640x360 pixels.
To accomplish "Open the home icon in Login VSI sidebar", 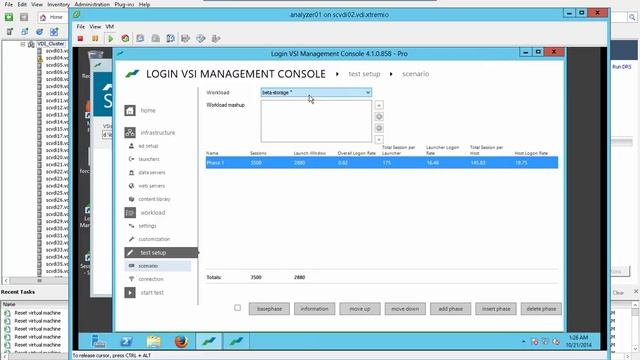I will click(130, 111).
